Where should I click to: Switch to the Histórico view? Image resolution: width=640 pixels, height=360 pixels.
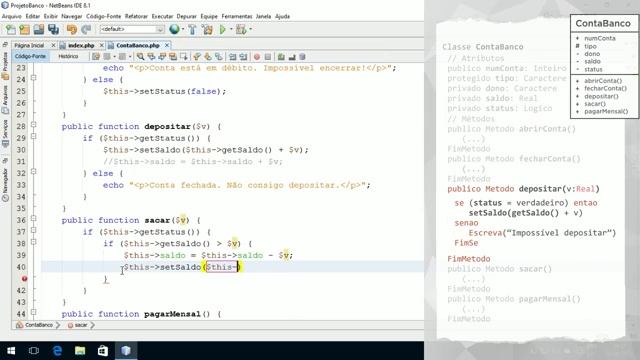(x=68, y=57)
